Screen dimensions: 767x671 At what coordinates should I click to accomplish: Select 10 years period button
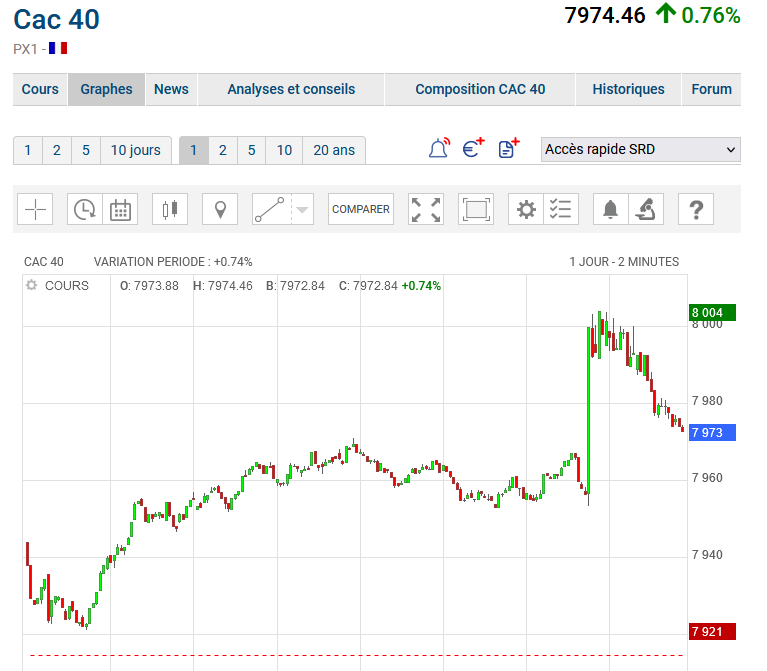[284, 150]
